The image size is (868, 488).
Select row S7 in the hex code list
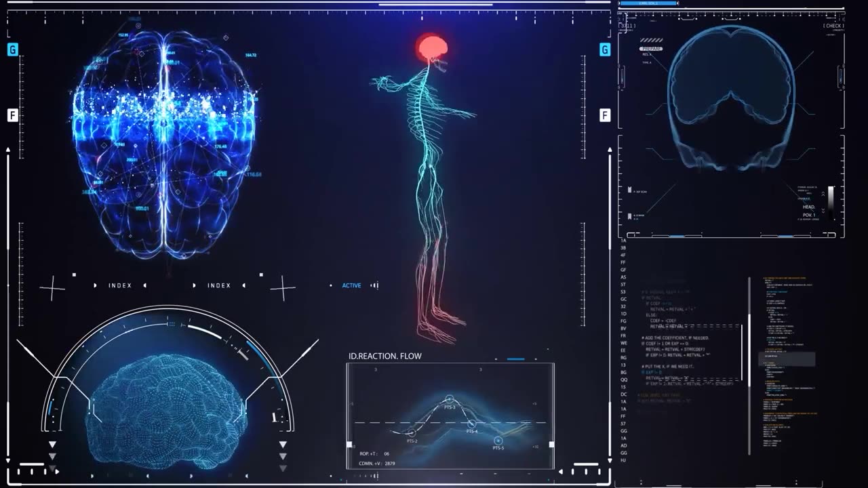(623, 424)
